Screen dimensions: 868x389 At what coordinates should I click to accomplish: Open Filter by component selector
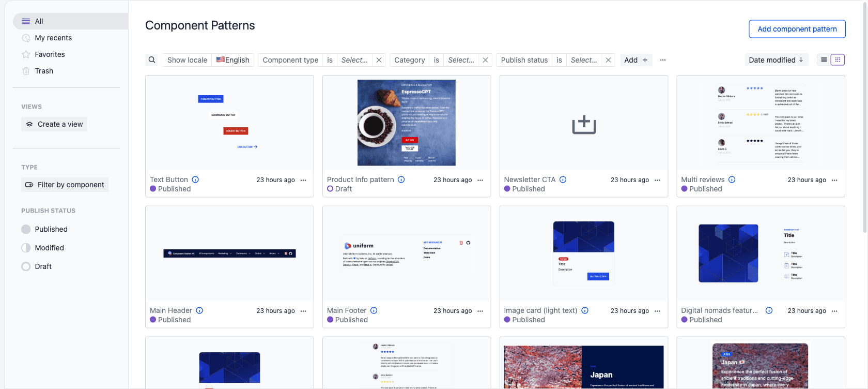pos(65,185)
